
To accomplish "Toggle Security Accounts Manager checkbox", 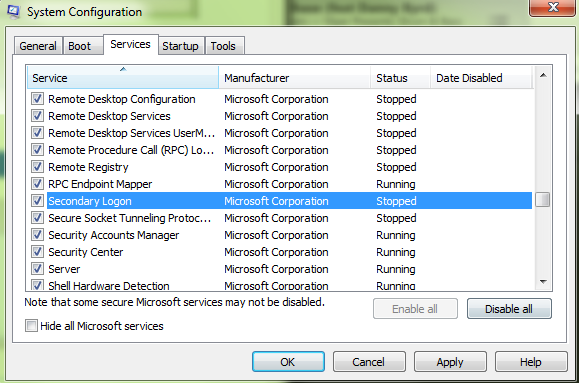I will [x=37, y=235].
